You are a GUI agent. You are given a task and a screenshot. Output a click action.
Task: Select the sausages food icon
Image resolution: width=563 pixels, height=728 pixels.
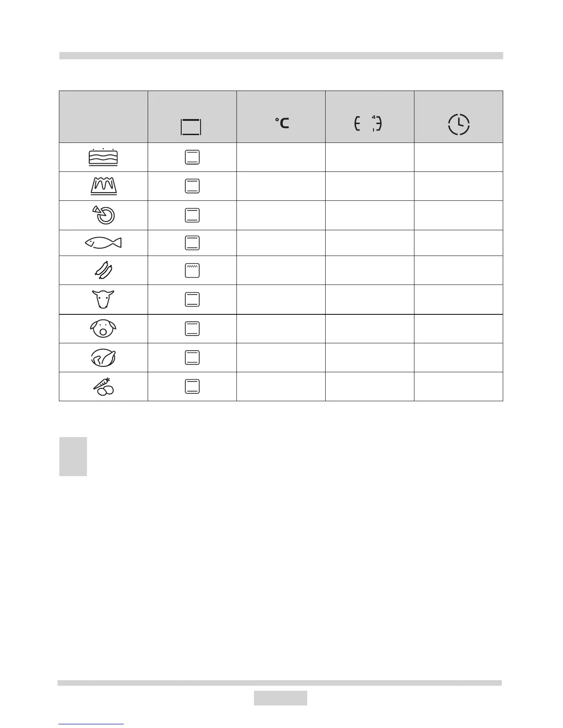103,270
